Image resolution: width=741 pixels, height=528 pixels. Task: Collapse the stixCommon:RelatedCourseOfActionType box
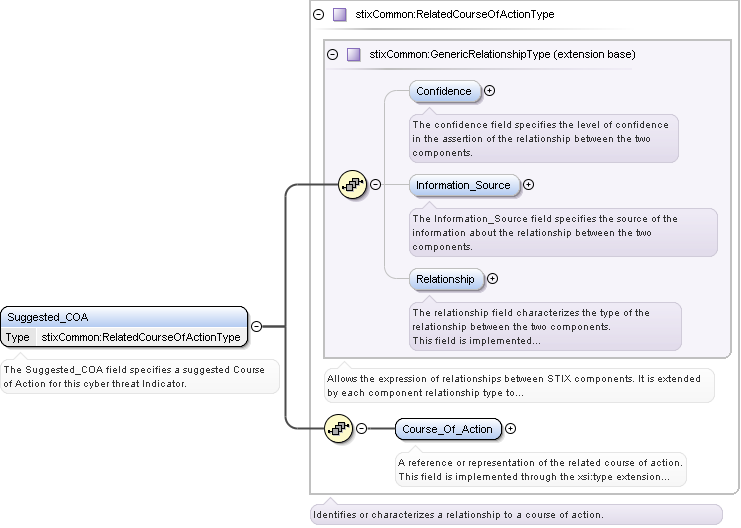point(319,15)
